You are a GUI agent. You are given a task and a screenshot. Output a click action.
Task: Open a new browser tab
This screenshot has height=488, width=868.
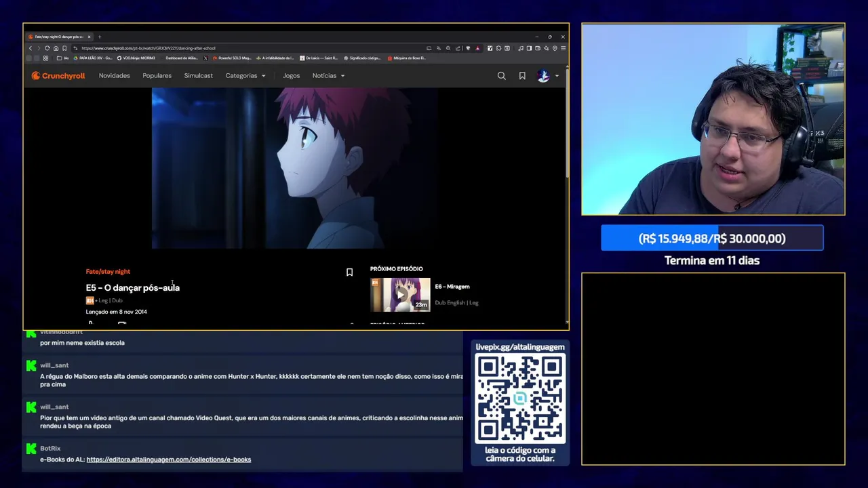click(x=99, y=37)
